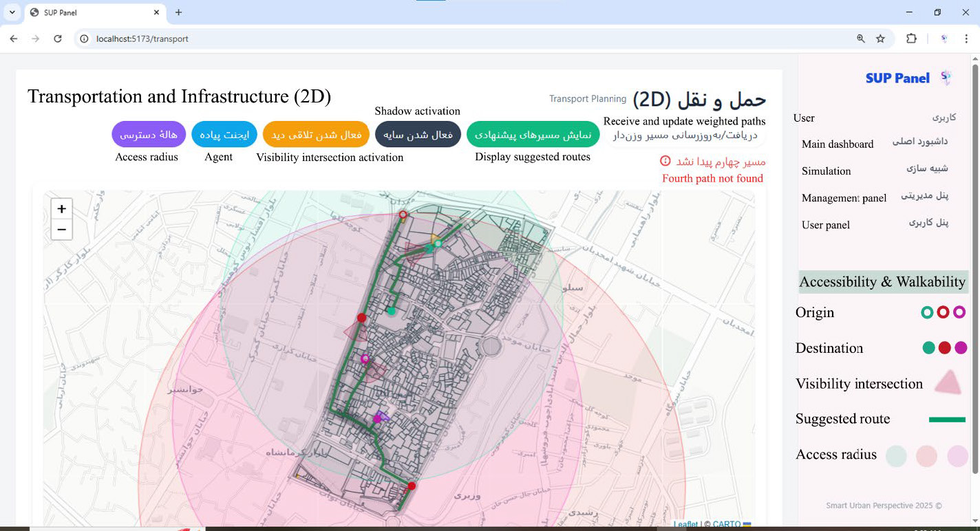Click the teal origin legend circle
Image resolution: width=980 pixels, height=531 pixels.
point(927,312)
